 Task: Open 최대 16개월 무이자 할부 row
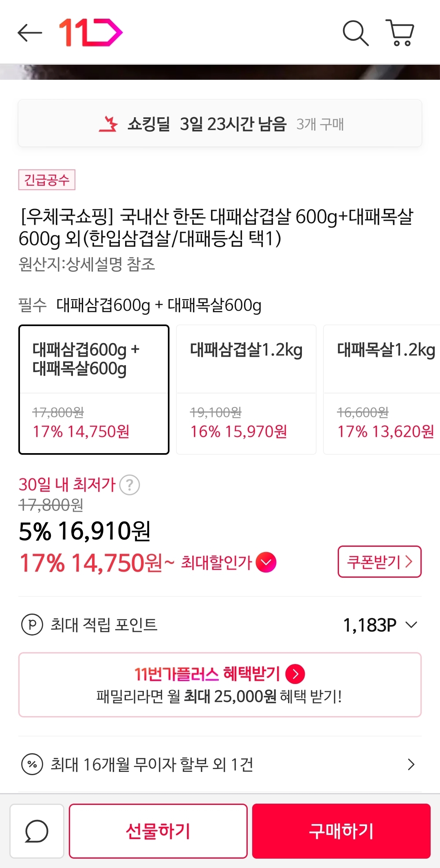tap(220, 764)
